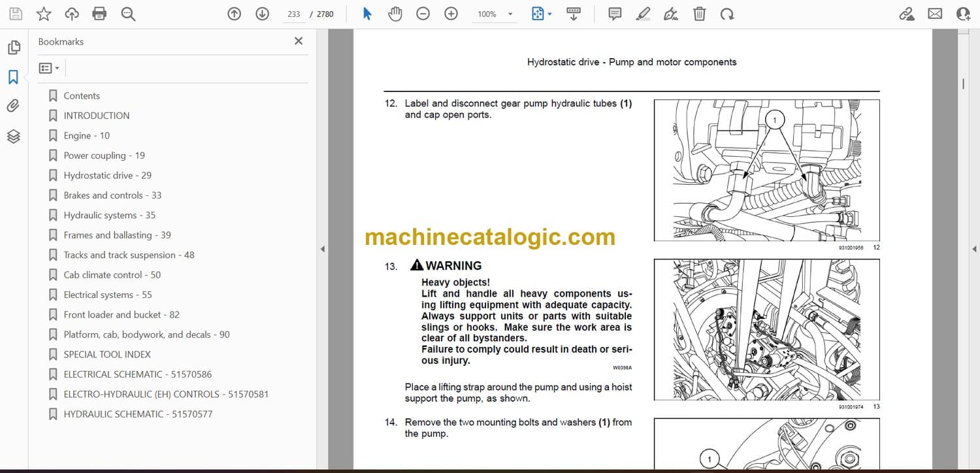980x473 pixels.
Task: Click the Print file icon
Action: coord(99,14)
